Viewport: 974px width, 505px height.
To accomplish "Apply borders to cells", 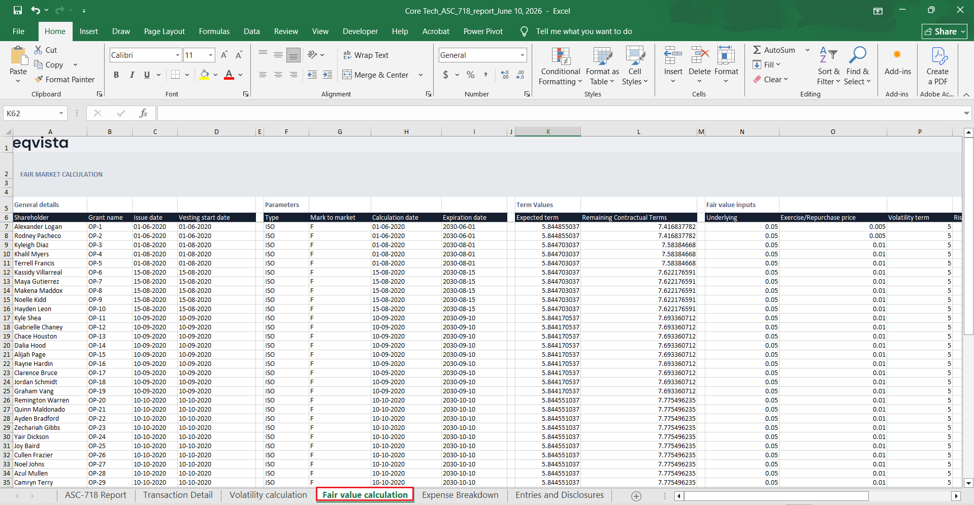I will tap(176, 75).
